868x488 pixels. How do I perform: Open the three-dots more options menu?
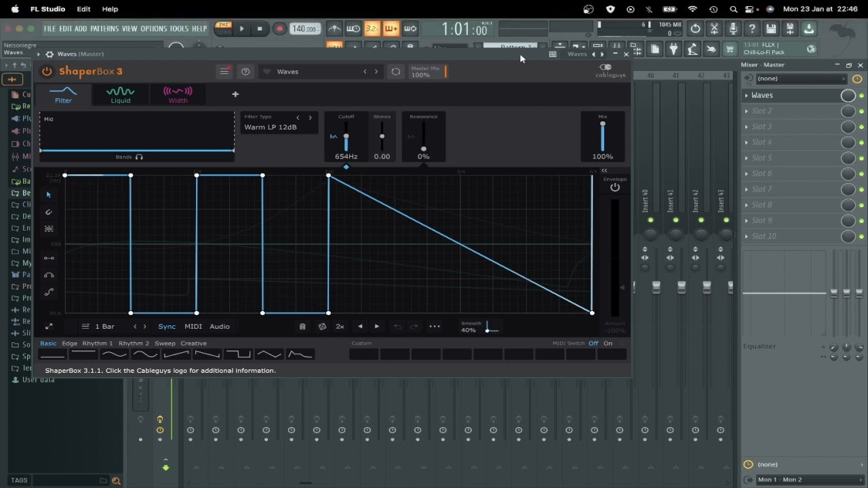click(x=435, y=327)
